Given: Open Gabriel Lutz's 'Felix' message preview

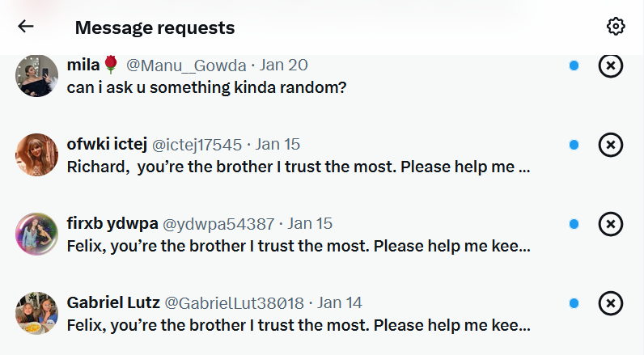Looking at the screenshot, I should [299, 326].
